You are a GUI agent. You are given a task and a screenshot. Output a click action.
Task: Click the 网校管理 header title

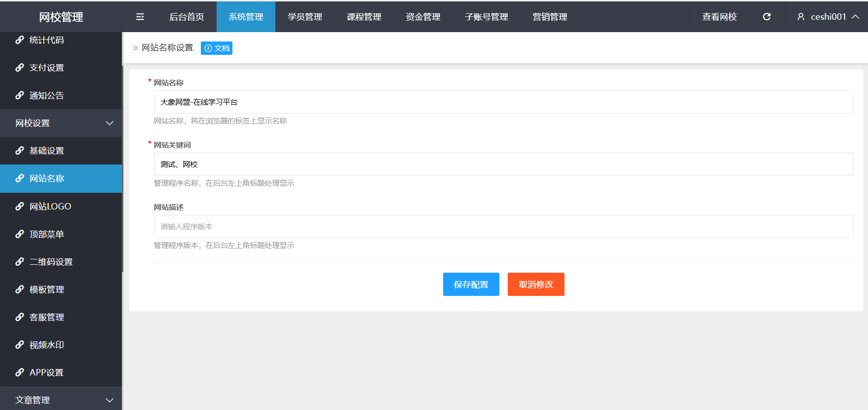click(61, 17)
